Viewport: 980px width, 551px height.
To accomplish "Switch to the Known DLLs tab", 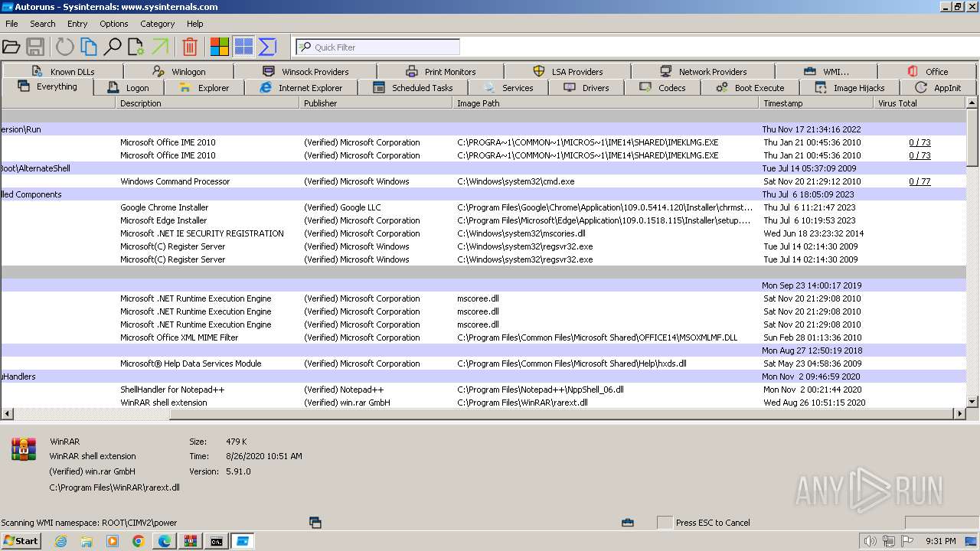I will click(63, 71).
